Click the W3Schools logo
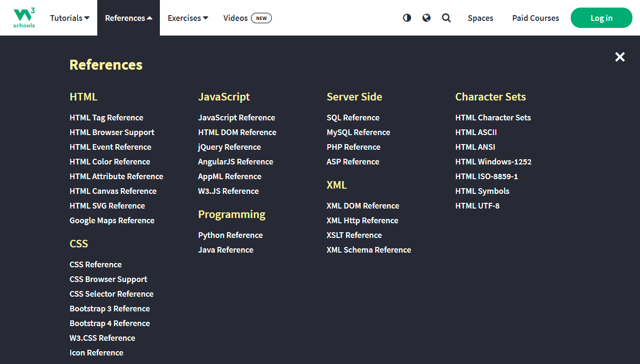The width and height of the screenshot is (640, 364). [x=24, y=18]
